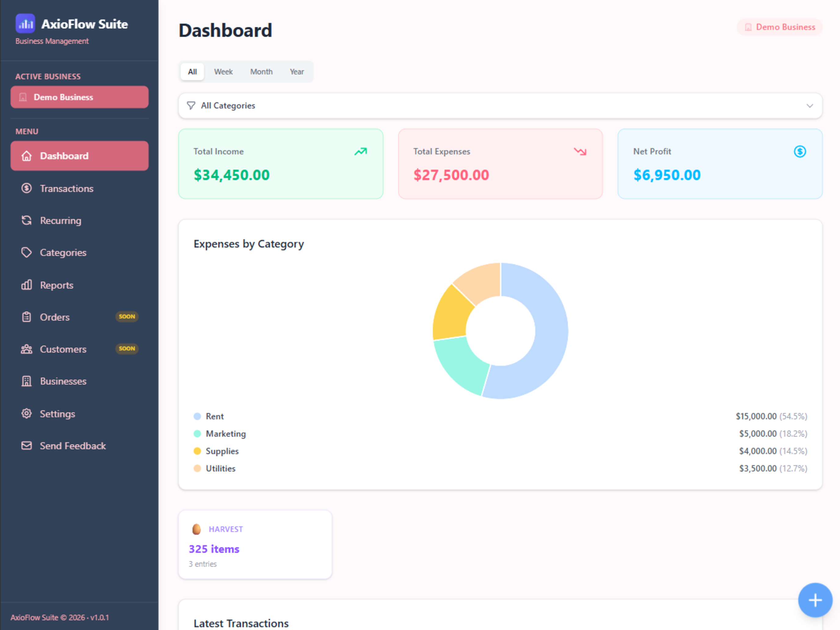
Task: Click the Customers people icon
Action: pos(27,349)
